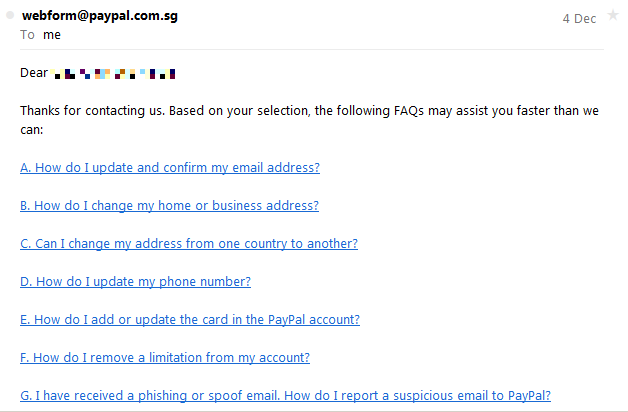Click FAQ E about adding a card
628x412 pixels.
[190, 320]
